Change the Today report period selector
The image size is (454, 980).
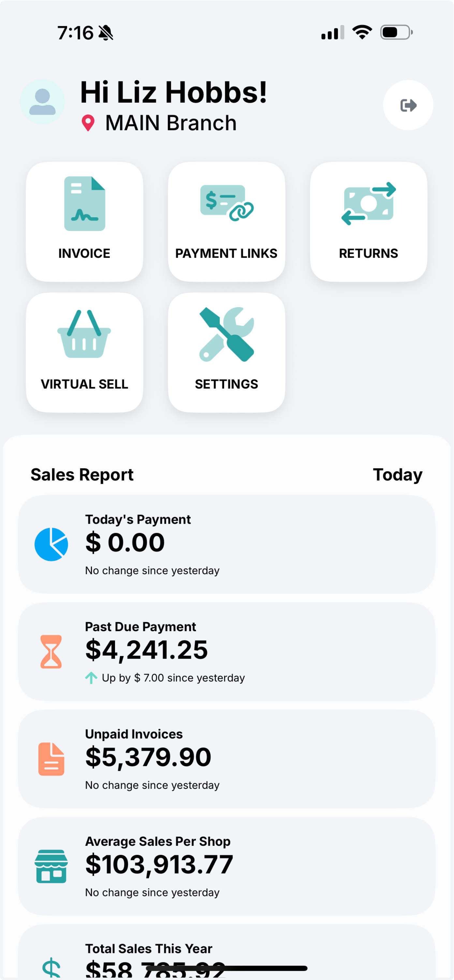397,475
